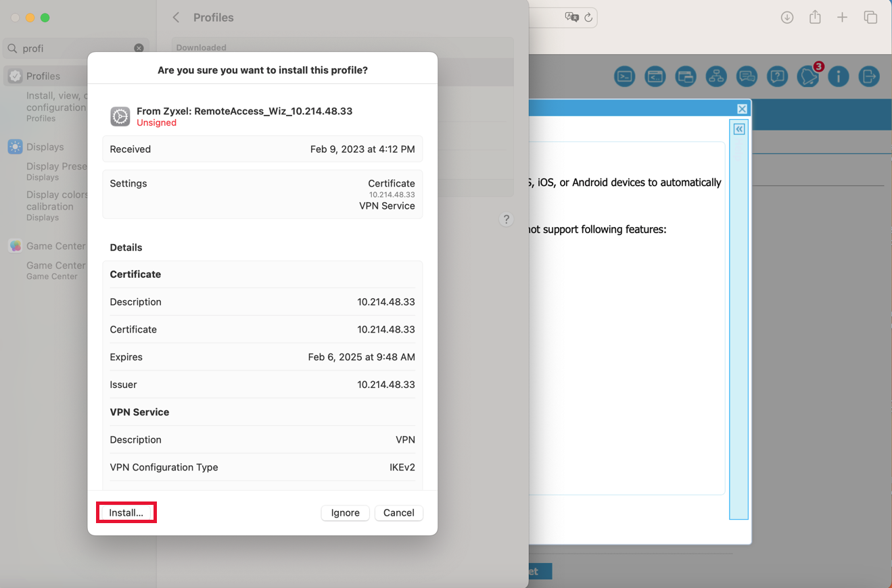Open the community forum chat icon
This screenshot has height=588, width=892.
(x=747, y=76)
